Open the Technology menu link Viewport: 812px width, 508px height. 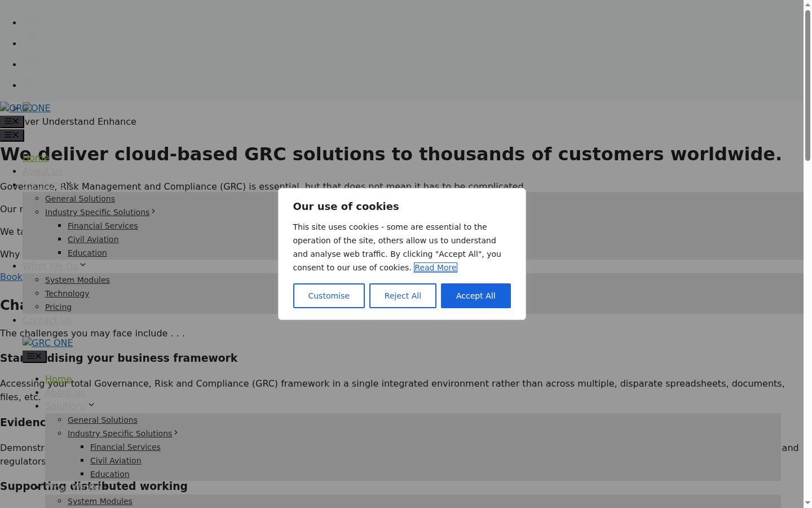tap(67, 294)
